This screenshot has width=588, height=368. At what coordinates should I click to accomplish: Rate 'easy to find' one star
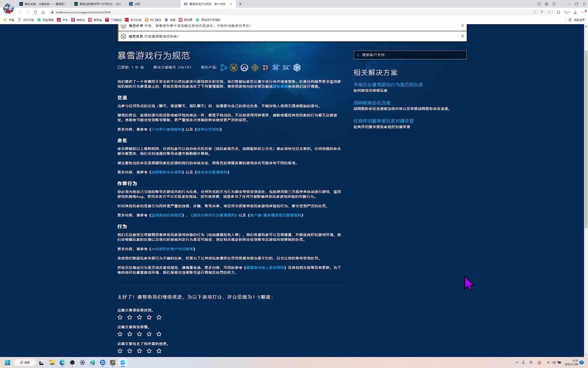120,317
